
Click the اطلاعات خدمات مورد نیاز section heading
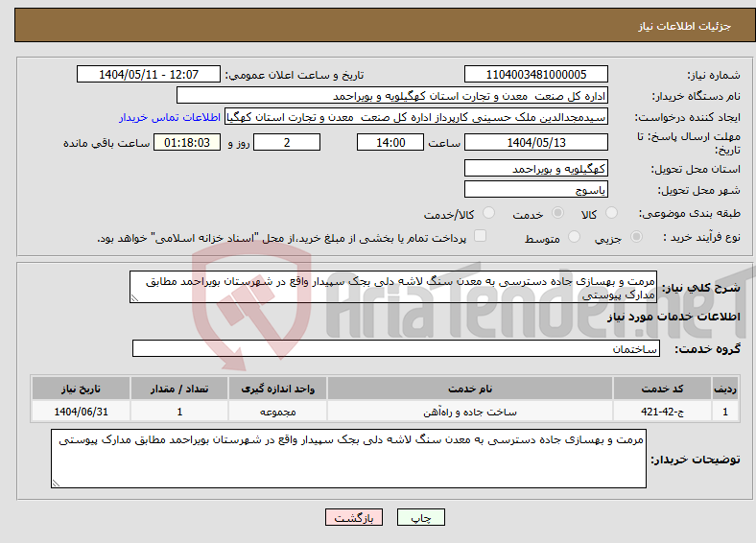[x=673, y=317]
